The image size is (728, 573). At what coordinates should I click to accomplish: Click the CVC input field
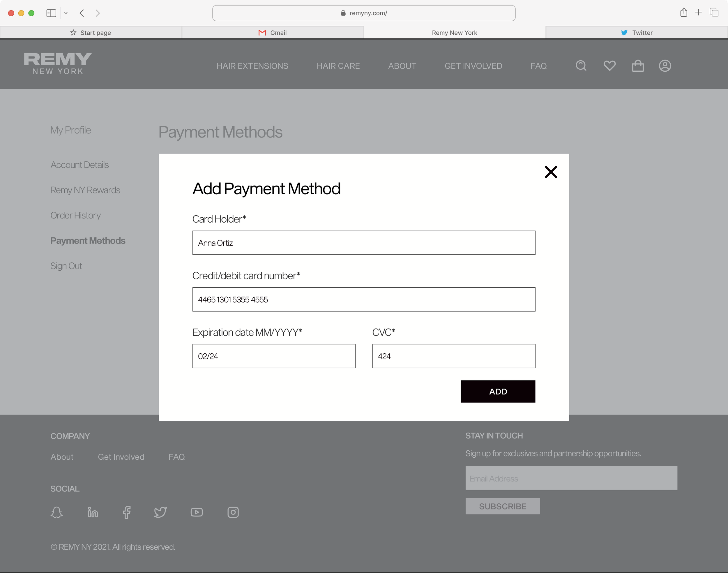click(453, 356)
